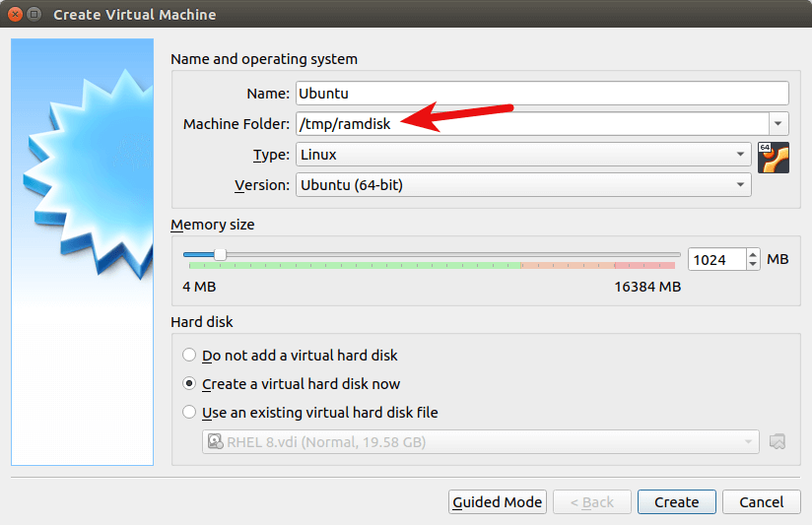Increase memory size with the up arrow

(754, 254)
